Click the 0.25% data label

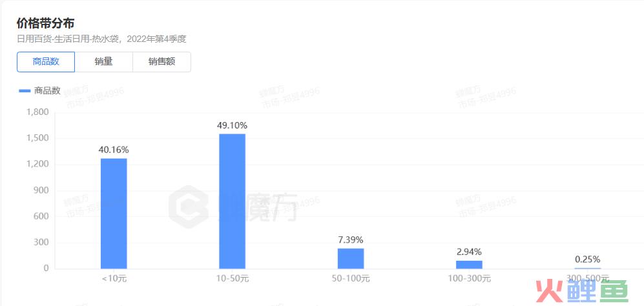click(x=587, y=260)
